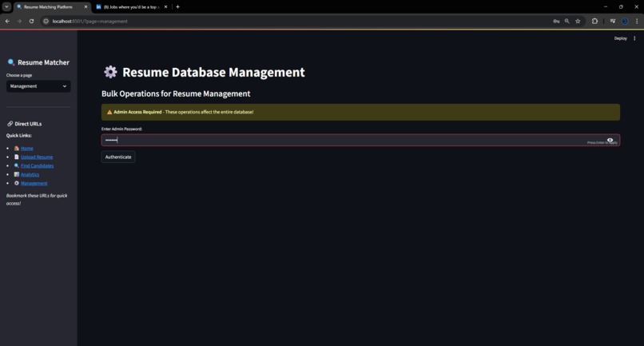This screenshot has width=644, height=346.
Task: Open the browser profile avatar
Action: point(625,22)
